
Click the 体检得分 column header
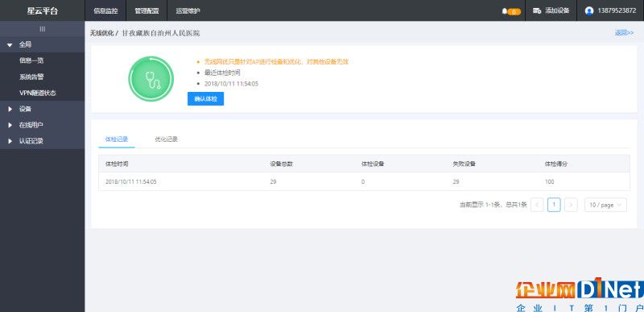tap(556, 164)
